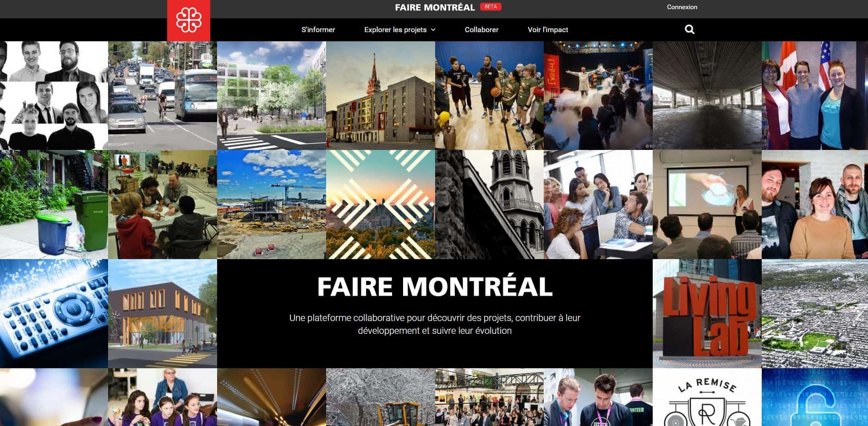Open the S'informer menu item
Viewport: 868px width, 426px height.
pos(318,30)
